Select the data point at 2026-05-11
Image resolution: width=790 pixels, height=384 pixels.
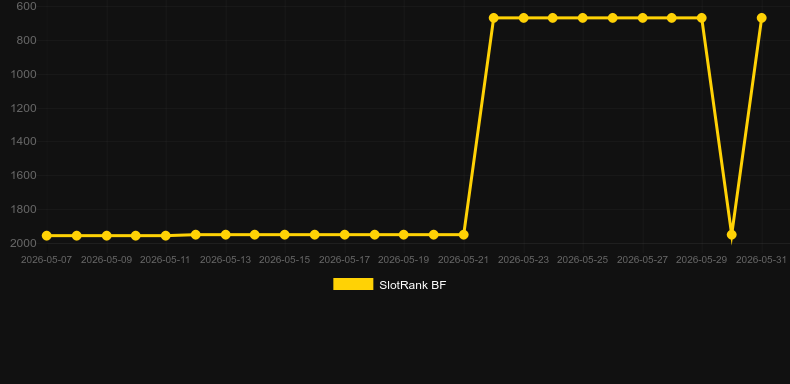coord(166,236)
